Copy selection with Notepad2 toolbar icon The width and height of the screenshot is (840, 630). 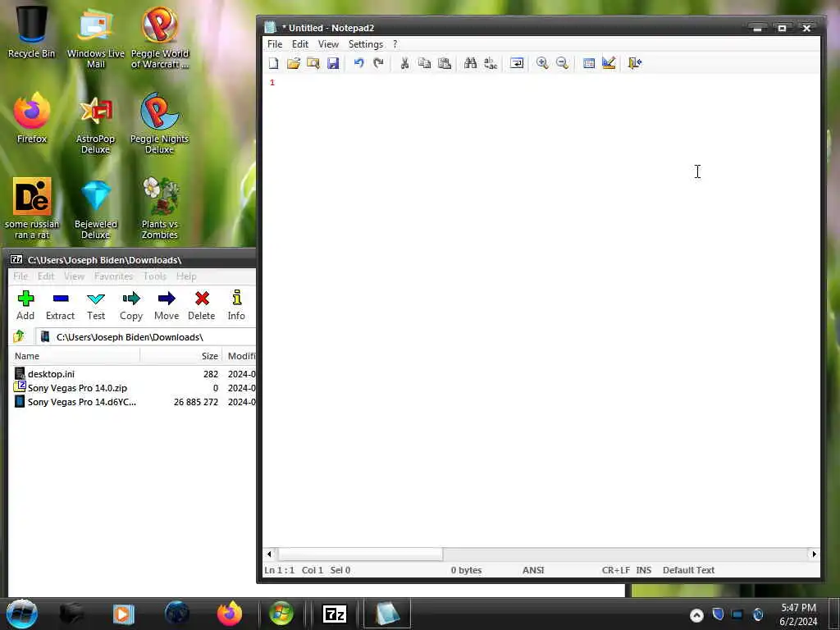(x=424, y=63)
